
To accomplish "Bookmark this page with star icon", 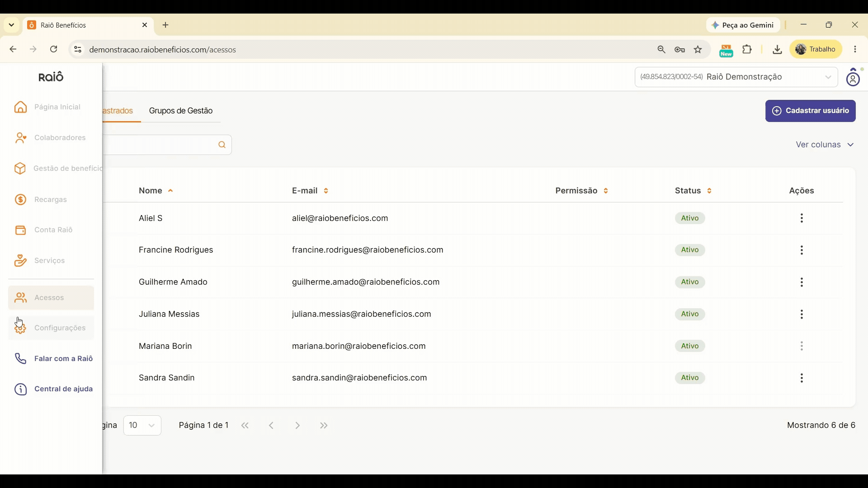I will (x=698, y=50).
